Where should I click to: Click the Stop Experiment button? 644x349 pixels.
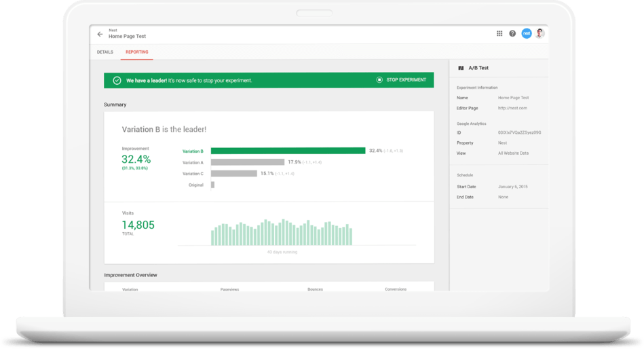(402, 79)
